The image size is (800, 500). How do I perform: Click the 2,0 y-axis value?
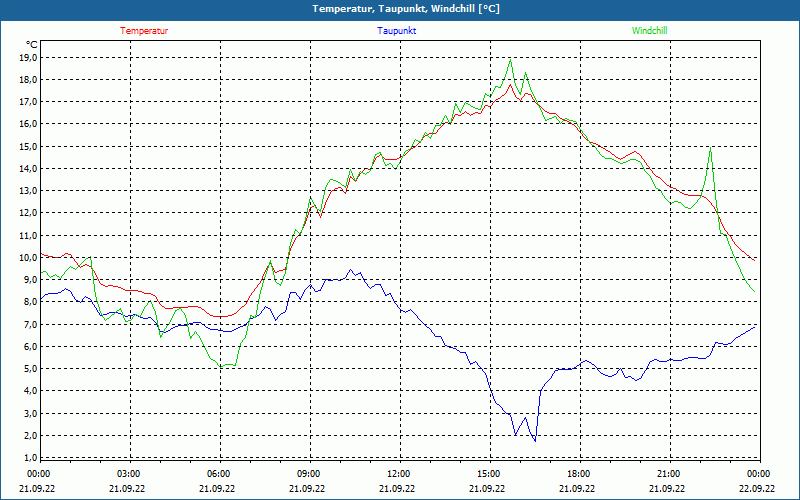click(x=30, y=435)
